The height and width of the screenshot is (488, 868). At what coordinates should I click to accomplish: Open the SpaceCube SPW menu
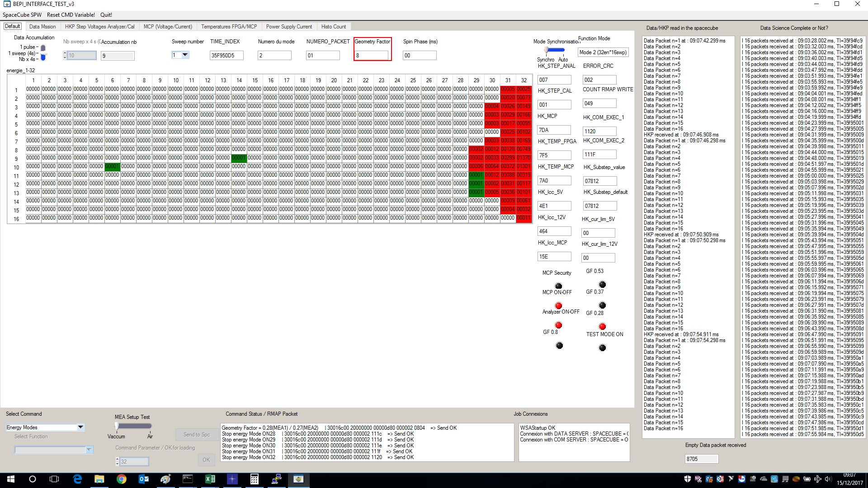[x=22, y=15]
